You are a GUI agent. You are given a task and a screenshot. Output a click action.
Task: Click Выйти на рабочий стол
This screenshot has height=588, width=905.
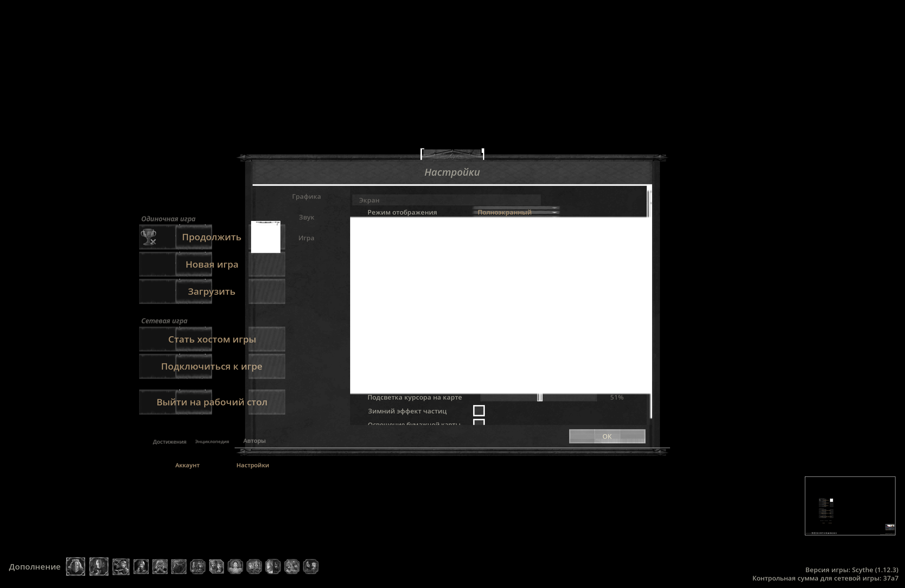[212, 402]
